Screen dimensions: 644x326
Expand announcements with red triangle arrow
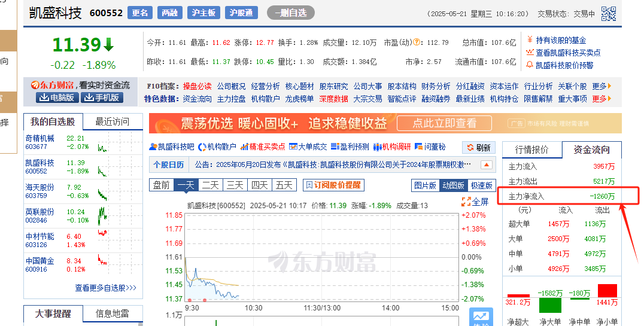click(x=486, y=164)
